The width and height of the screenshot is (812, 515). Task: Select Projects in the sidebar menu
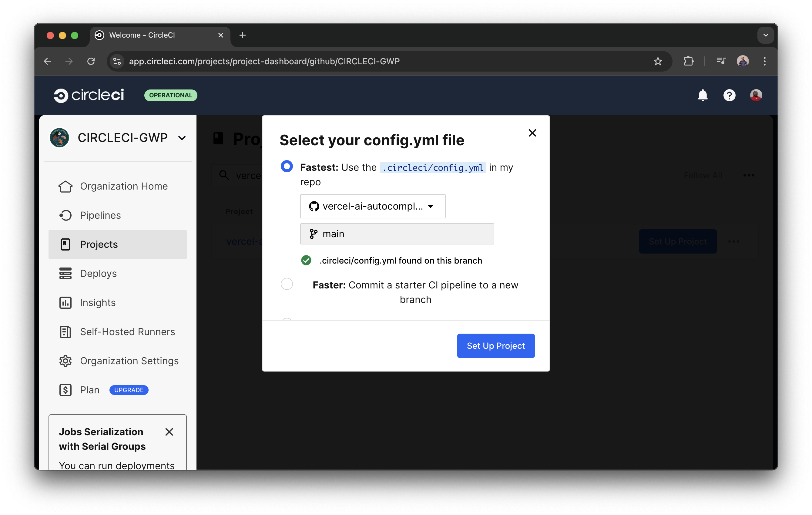tap(98, 244)
